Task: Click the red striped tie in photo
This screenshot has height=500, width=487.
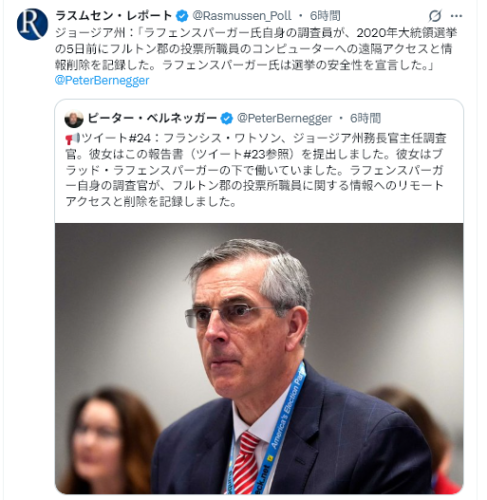Action: tap(245, 463)
